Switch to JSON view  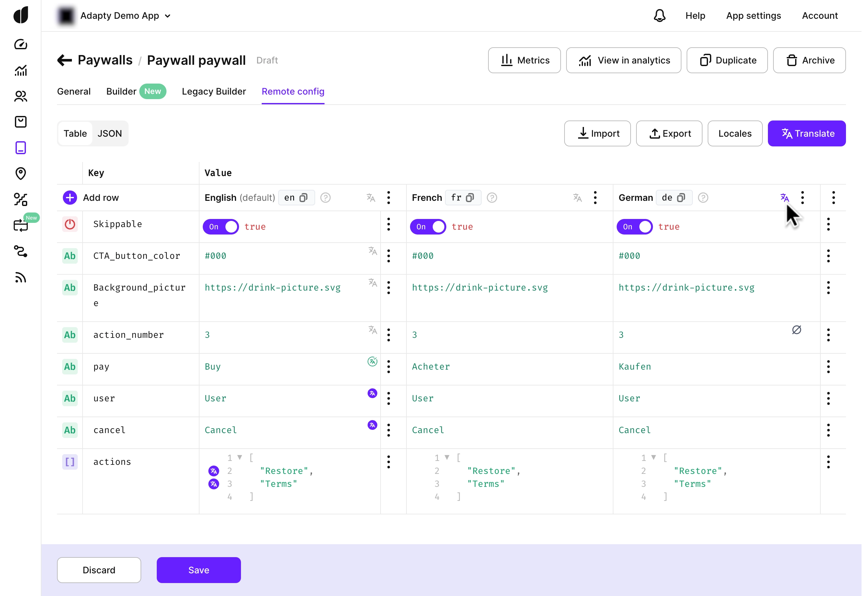pos(109,133)
